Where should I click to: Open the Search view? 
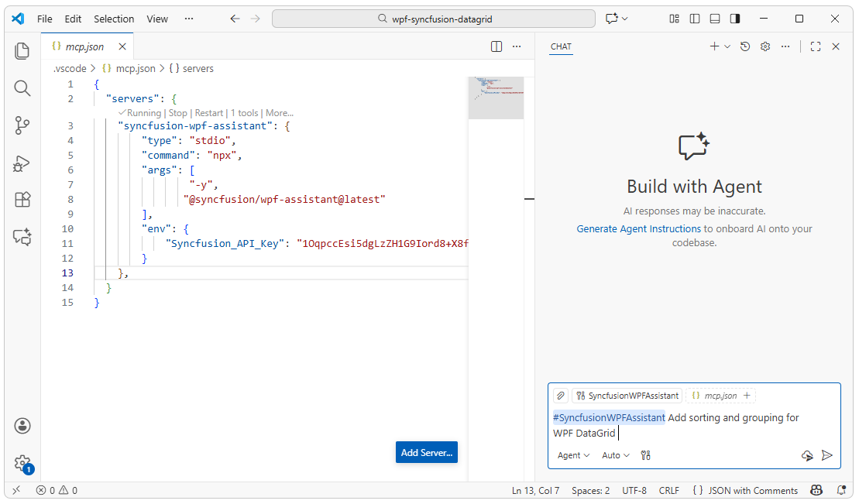click(22, 88)
